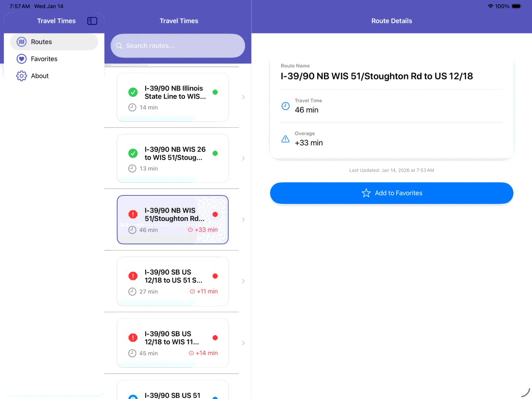Select the I-39/90 NB WIS 51/Stoughton Rd card
Image resolution: width=532 pixels, height=399 pixels.
pos(173,220)
